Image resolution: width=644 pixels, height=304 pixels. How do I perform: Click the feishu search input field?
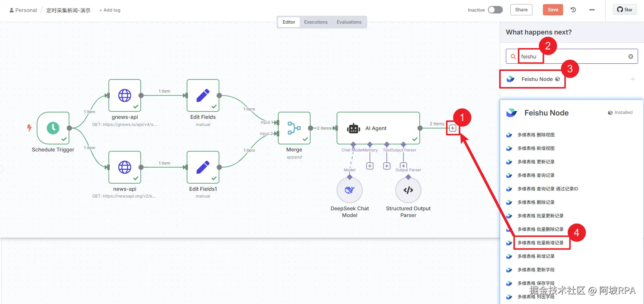pos(572,57)
